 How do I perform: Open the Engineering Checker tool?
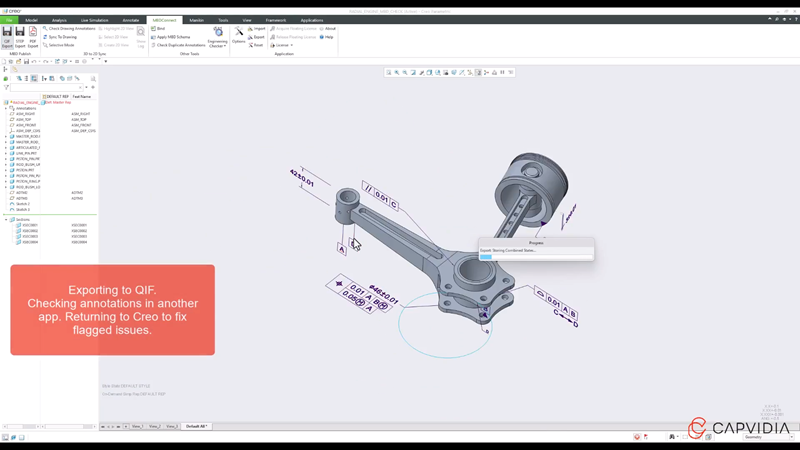(x=218, y=37)
